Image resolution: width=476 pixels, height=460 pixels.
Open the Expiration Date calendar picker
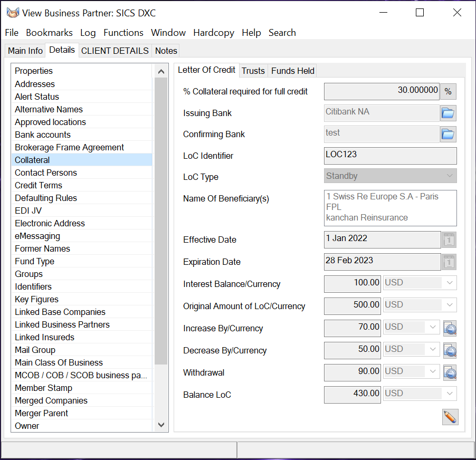coord(449,262)
